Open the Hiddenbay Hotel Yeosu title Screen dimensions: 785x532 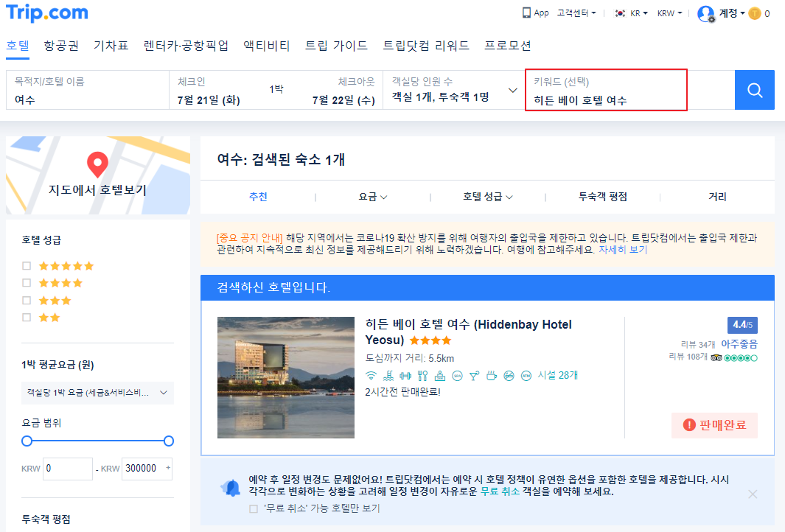(468, 332)
